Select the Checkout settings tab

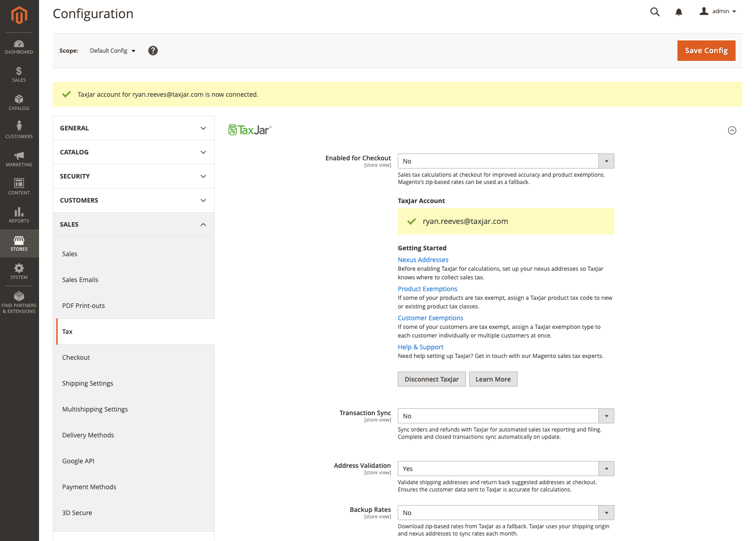[x=135, y=357]
